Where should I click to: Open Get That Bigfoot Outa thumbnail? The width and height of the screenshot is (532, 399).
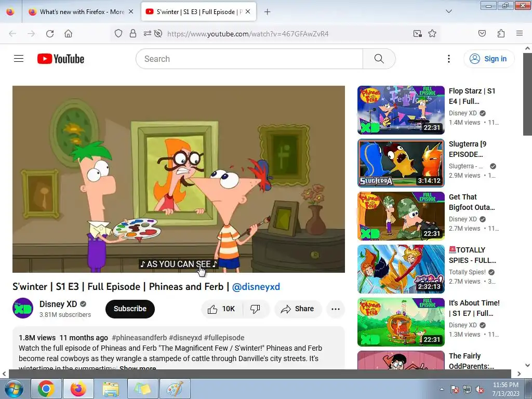coord(401,216)
